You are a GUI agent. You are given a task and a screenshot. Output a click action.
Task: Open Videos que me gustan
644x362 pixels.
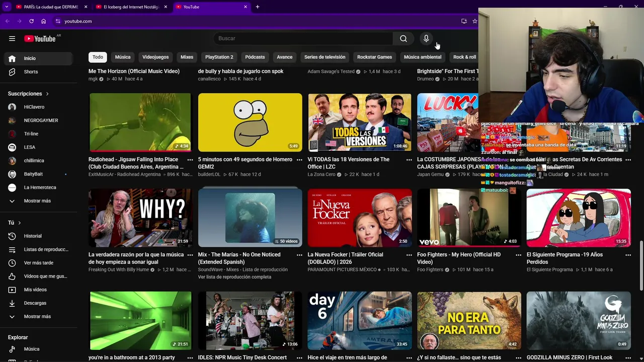39,277
